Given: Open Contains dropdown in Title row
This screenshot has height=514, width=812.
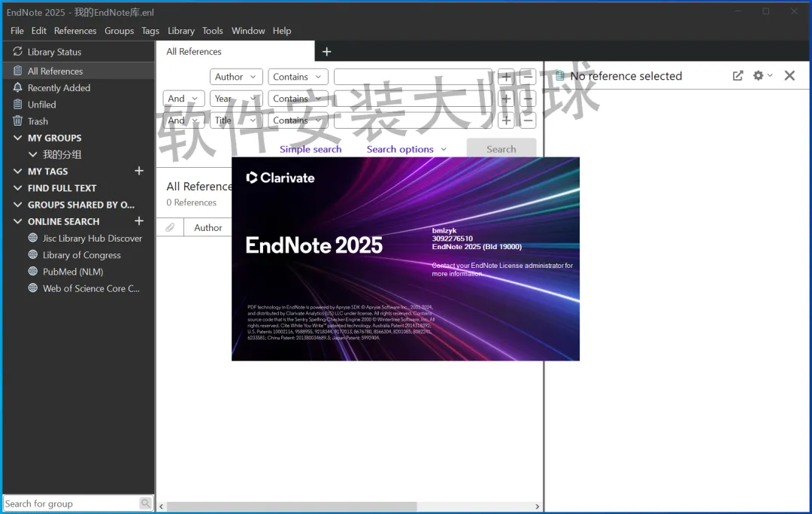Looking at the screenshot, I should point(298,120).
